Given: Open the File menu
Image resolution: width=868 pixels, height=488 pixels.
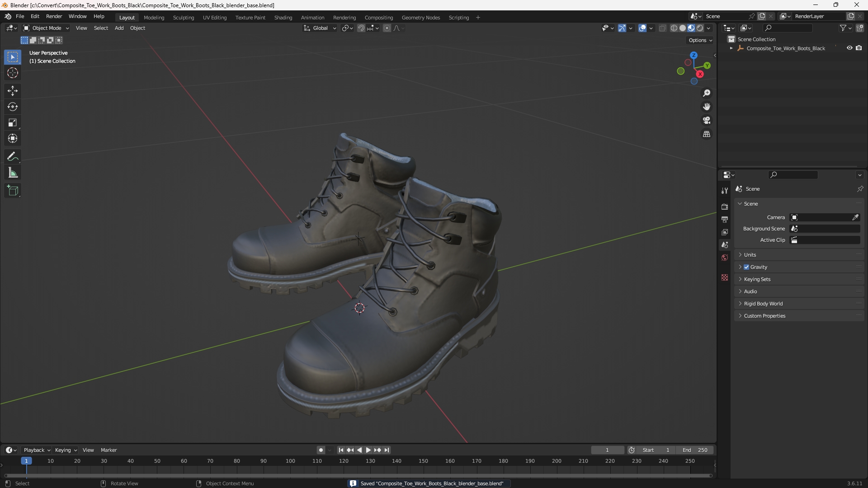Looking at the screenshot, I should (x=20, y=16).
